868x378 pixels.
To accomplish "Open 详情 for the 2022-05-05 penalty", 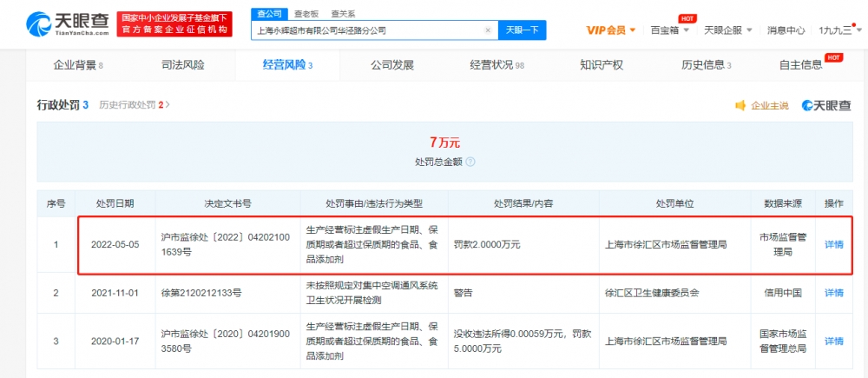I will tap(833, 245).
